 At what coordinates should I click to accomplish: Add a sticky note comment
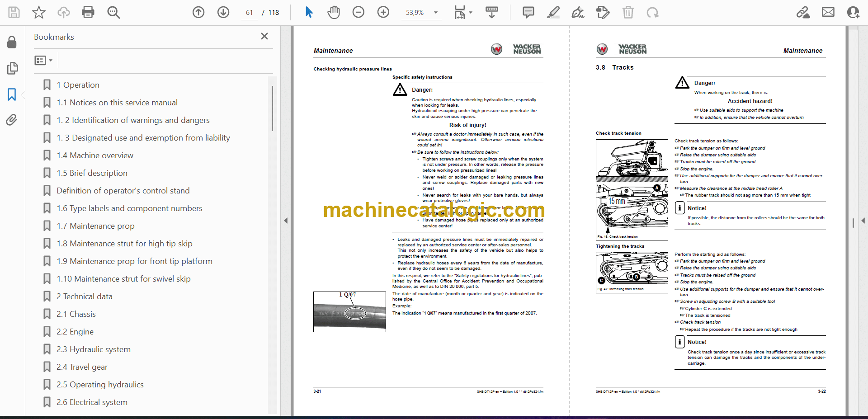click(528, 12)
